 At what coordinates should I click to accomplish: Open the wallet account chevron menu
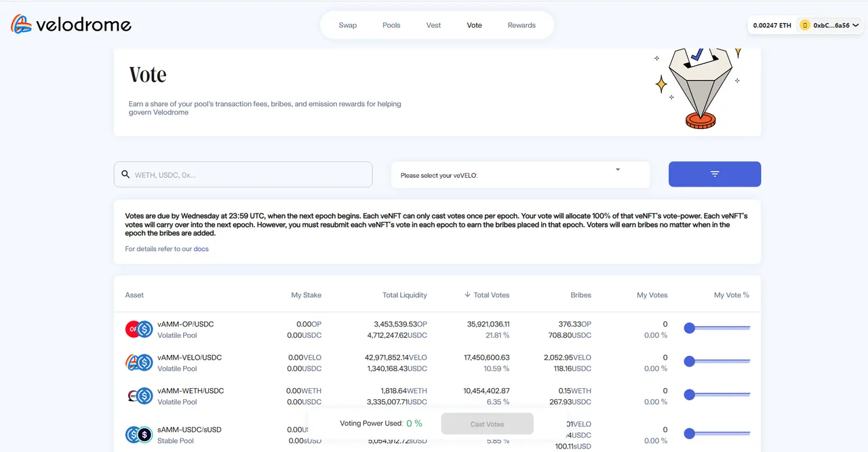pos(856,25)
